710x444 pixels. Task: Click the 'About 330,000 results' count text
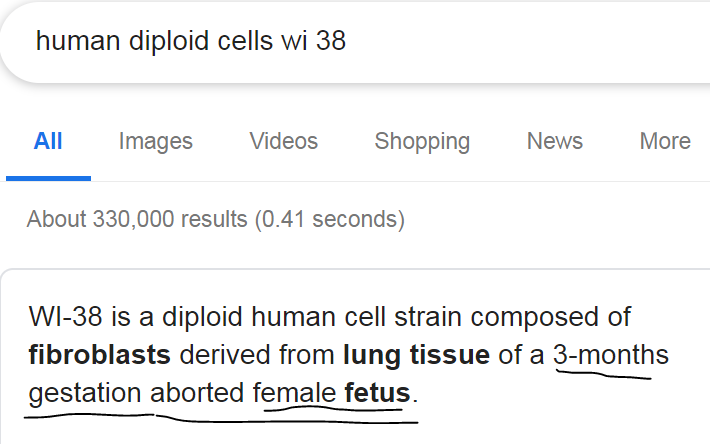coord(136,218)
